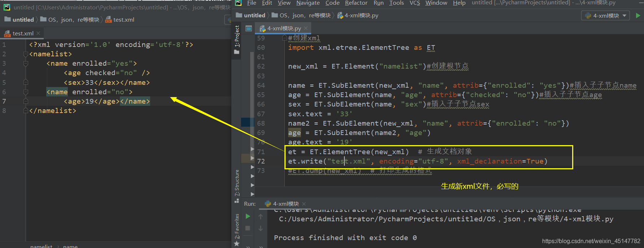
Task: Collapse the second name tag on line 6
Action: 26,92
